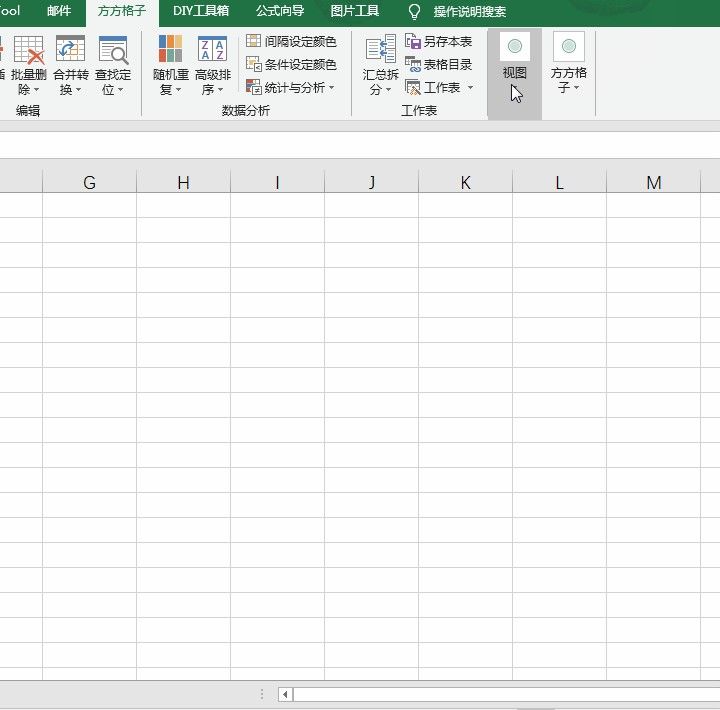The image size is (720, 710).
Task: Expand the 方方格子 button dropdown arrow
Action: click(x=576, y=87)
